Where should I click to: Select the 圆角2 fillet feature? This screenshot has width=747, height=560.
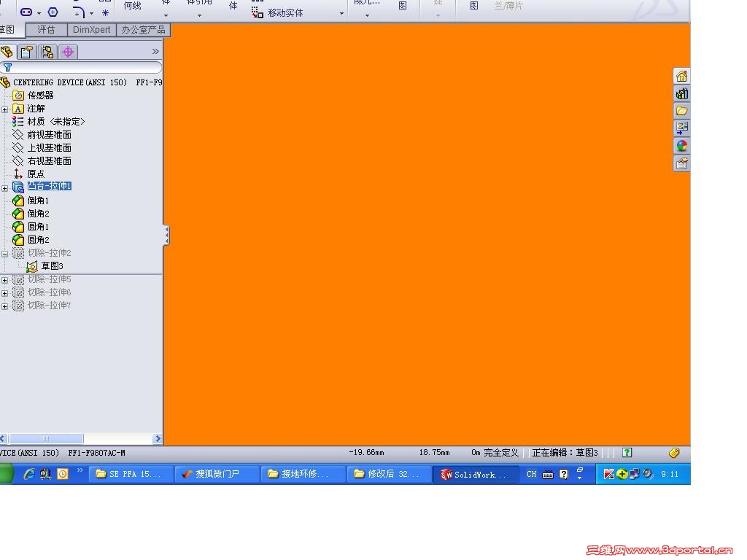coord(31,239)
